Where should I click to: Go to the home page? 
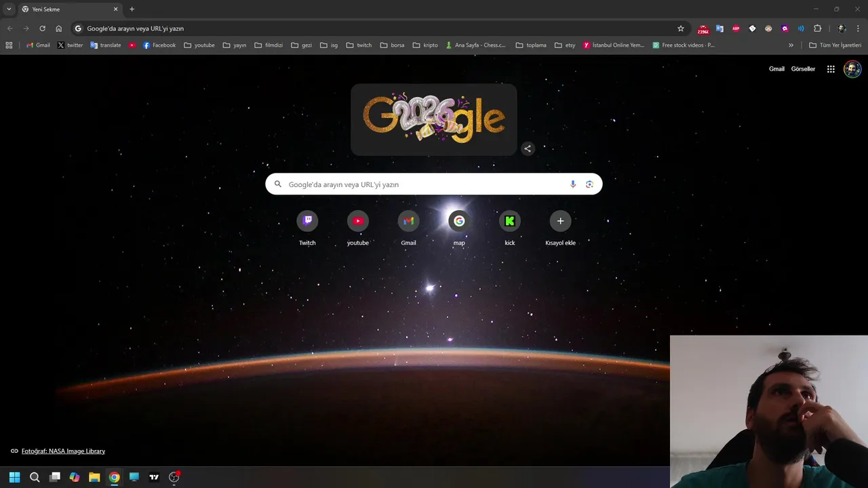(58, 28)
